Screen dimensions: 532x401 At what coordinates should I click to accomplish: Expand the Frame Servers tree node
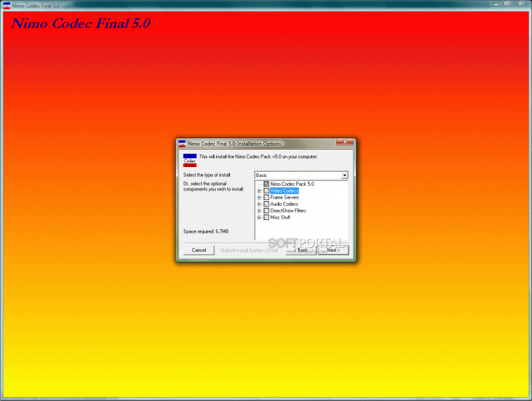pyautogui.click(x=259, y=197)
